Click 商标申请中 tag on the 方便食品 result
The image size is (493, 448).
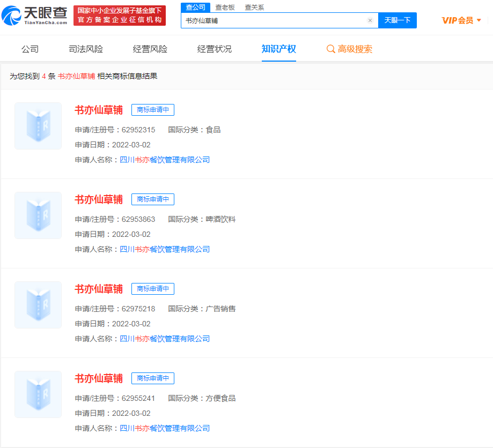153,378
